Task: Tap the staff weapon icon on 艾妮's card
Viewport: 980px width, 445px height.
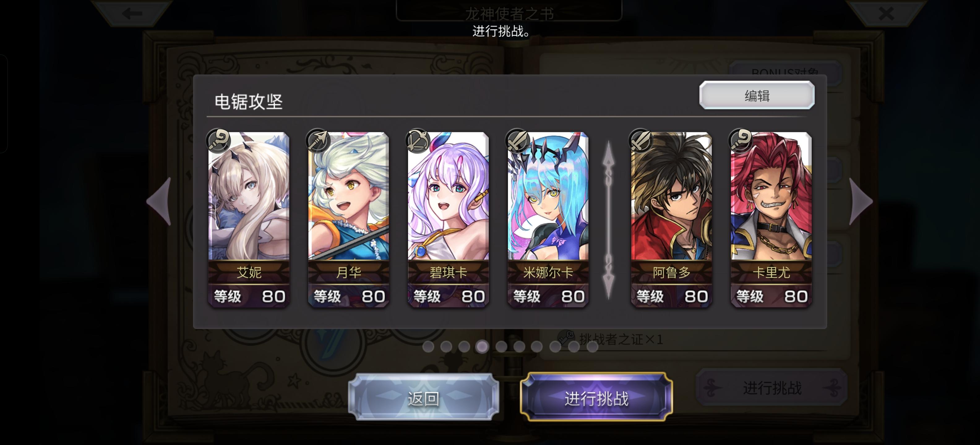Action: 218,141
